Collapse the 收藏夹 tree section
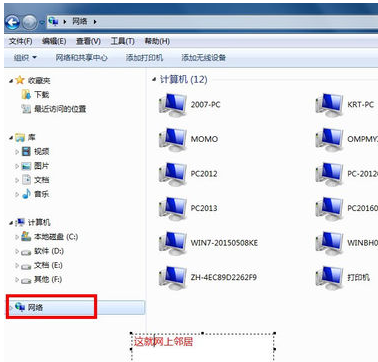Viewport: 378px width, 362px height. 11,81
